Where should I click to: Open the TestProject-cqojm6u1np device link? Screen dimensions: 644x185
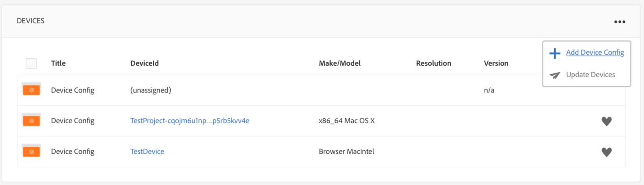pos(189,121)
